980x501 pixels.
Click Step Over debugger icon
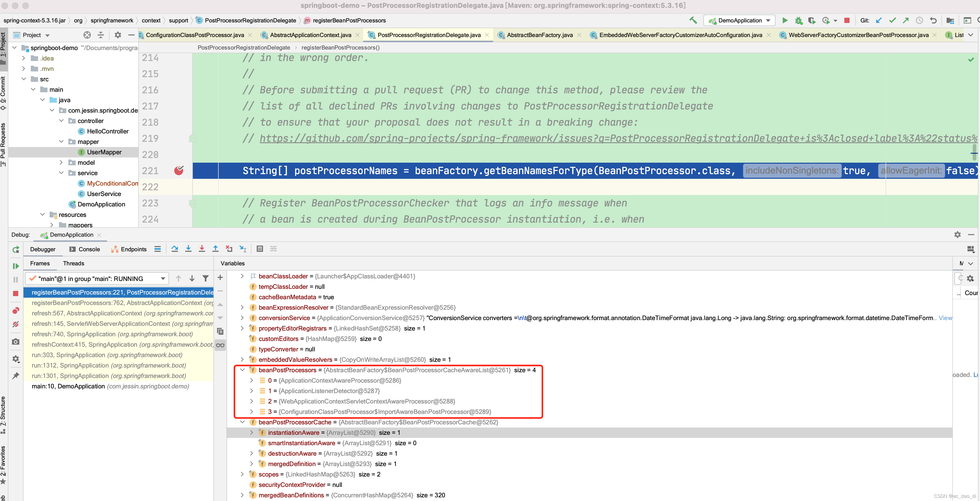coord(175,249)
